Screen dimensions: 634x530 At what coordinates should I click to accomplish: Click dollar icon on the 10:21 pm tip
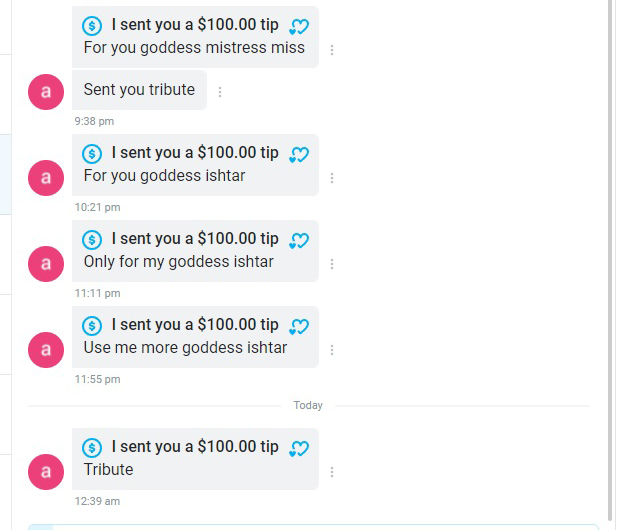coord(92,154)
